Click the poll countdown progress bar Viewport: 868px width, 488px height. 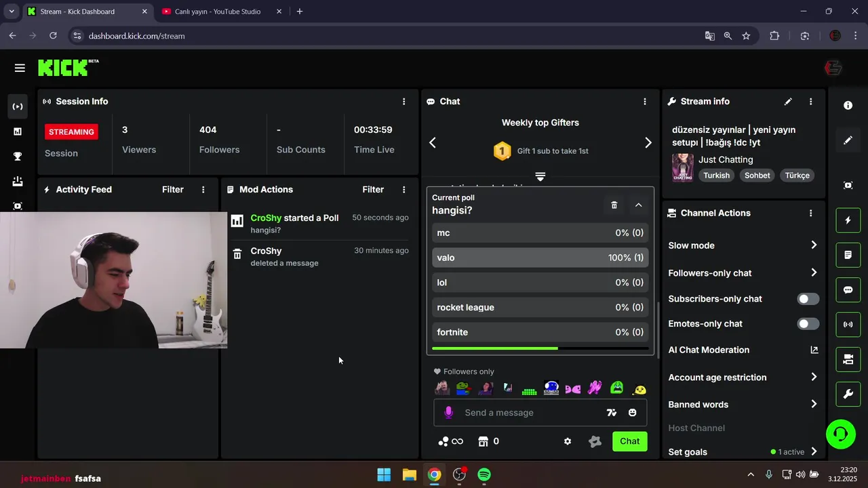pyautogui.click(x=540, y=348)
